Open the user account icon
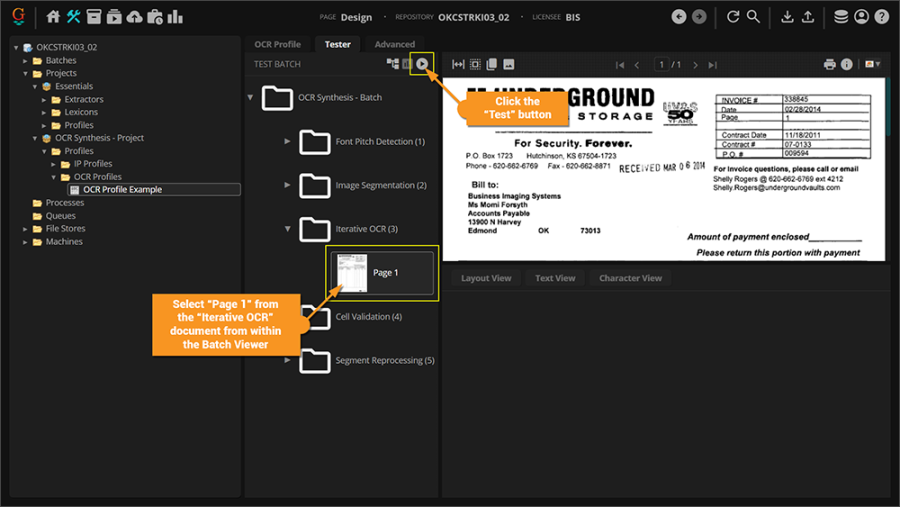This screenshot has width=900, height=507. pos(861,17)
